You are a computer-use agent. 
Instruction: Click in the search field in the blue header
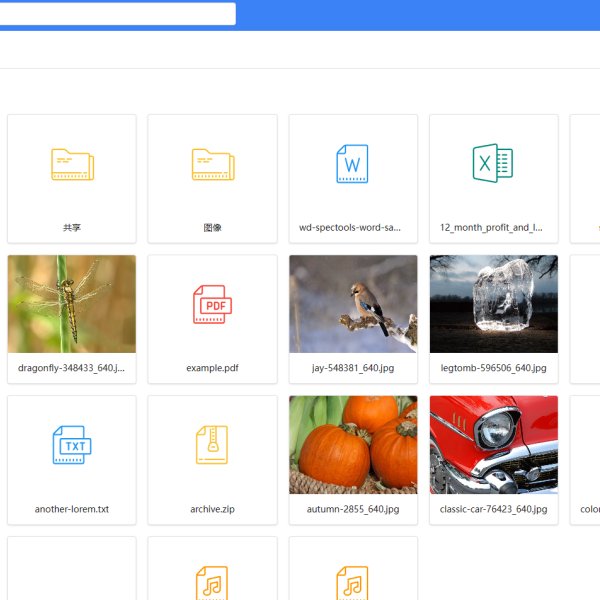[x=118, y=14]
